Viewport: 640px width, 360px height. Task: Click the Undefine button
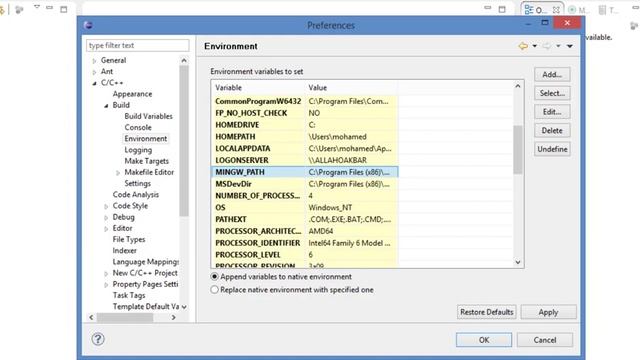point(552,149)
